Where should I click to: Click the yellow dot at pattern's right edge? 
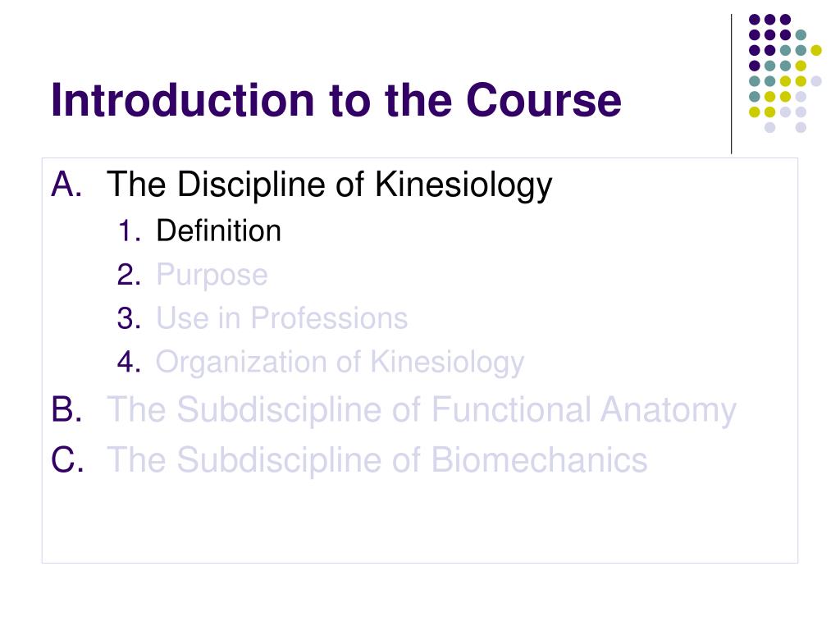pyautogui.click(x=816, y=50)
